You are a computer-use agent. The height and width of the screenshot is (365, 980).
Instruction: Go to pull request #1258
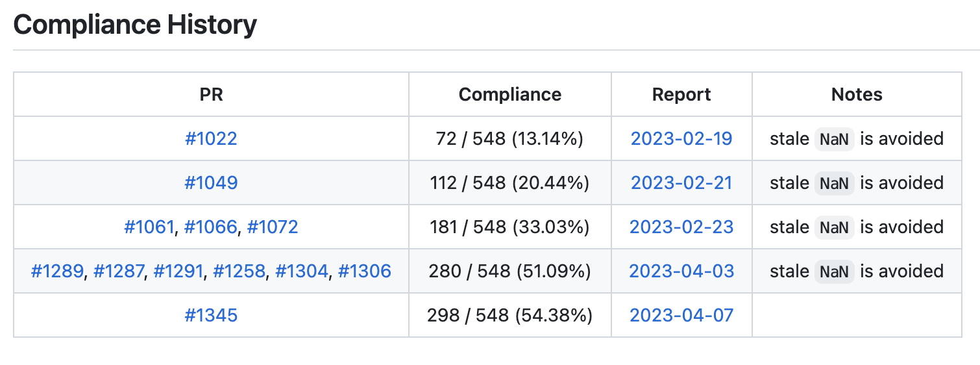pyautogui.click(x=239, y=271)
